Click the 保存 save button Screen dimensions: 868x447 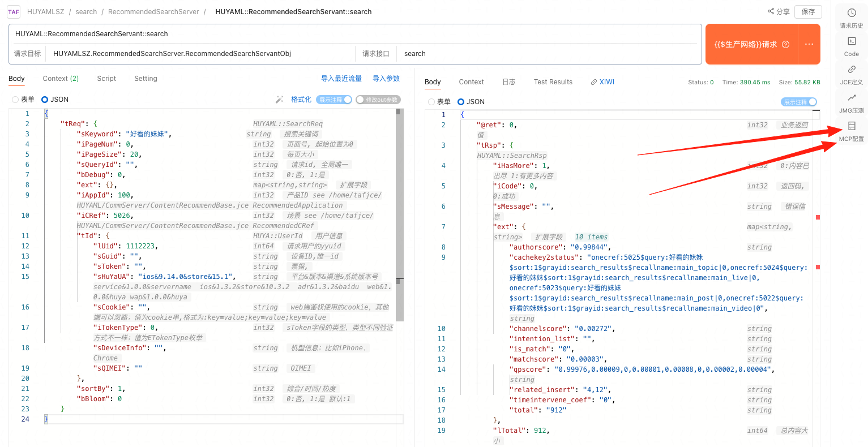point(808,11)
